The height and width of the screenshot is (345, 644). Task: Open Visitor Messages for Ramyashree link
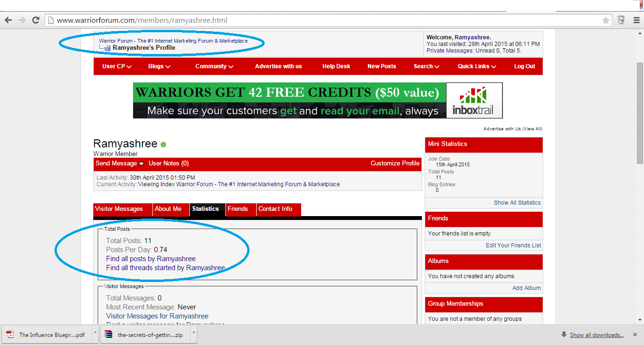pyautogui.click(x=157, y=316)
